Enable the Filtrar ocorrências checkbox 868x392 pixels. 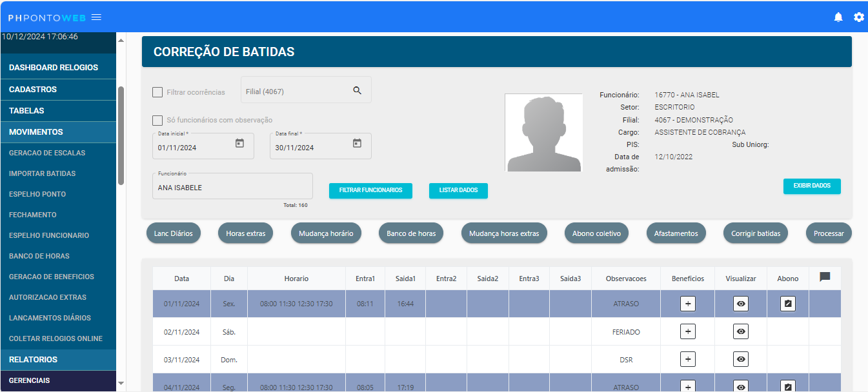(157, 92)
